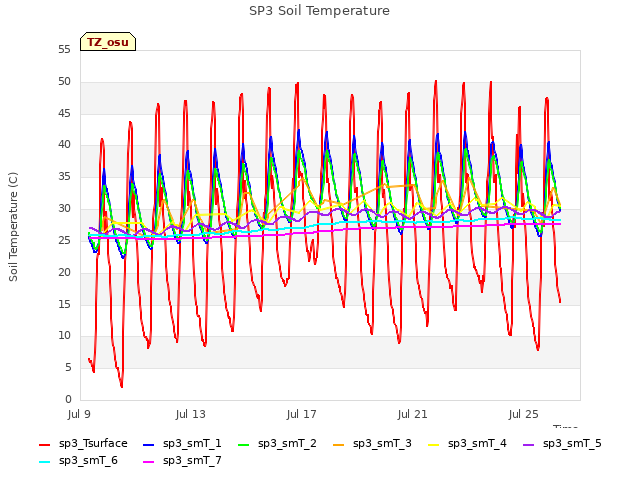
Task: Click the 45 y-axis tick label
Action: pyautogui.click(x=64, y=113)
